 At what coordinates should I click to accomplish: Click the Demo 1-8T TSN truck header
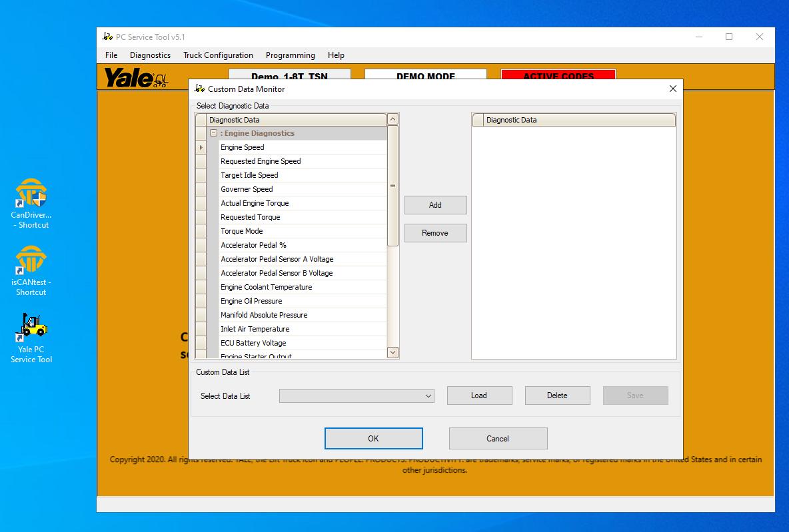289,76
